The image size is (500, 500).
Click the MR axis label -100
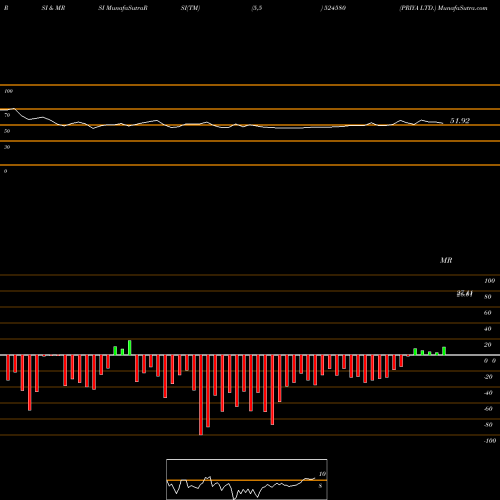490,441
